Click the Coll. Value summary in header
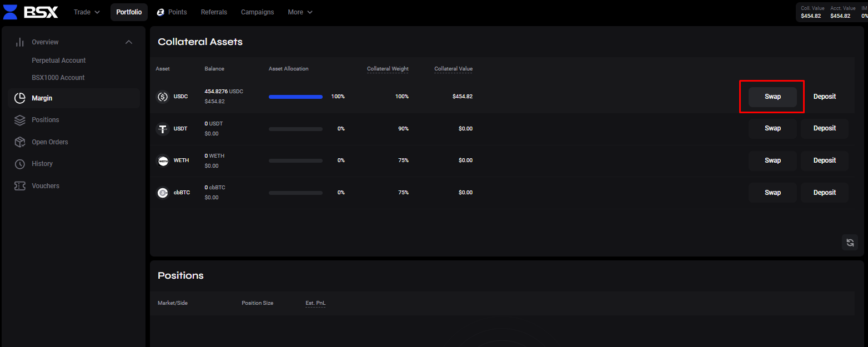This screenshot has width=868, height=347. click(812, 12)
